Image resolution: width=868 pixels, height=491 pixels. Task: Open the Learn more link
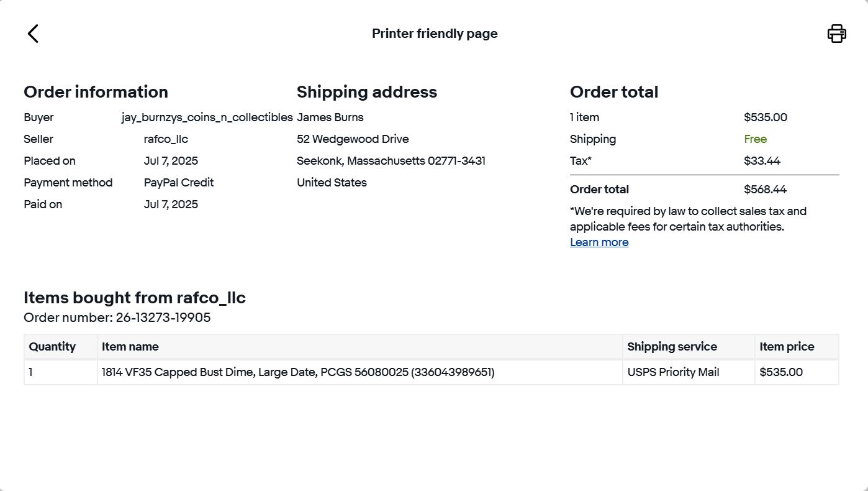[599, 242]
